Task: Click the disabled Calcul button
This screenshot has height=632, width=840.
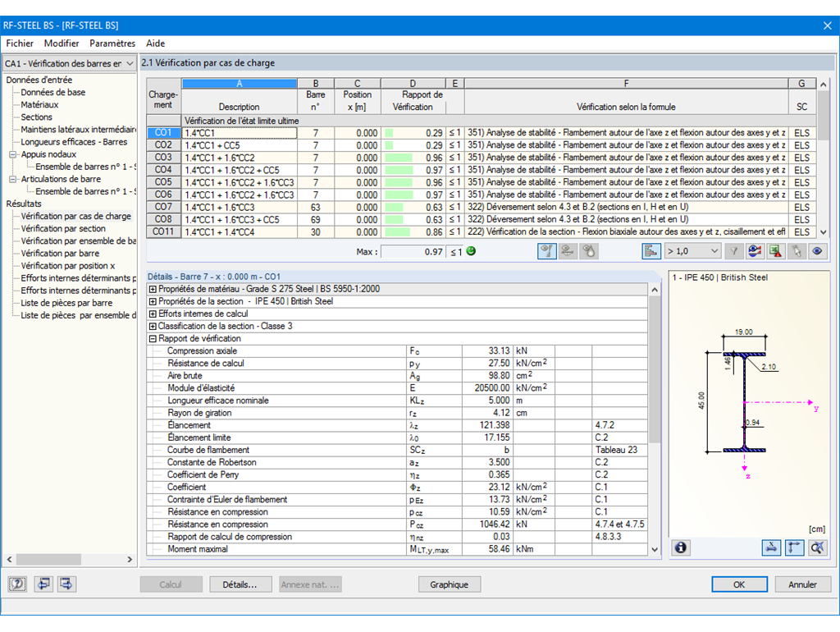Action: (x=171, y=584)
